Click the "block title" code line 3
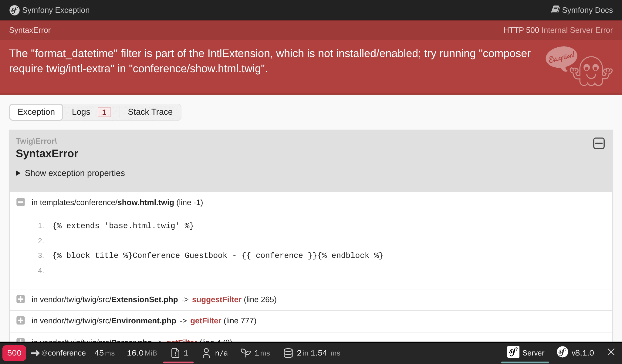Screen dimensions: 622x364 point(218,255)
